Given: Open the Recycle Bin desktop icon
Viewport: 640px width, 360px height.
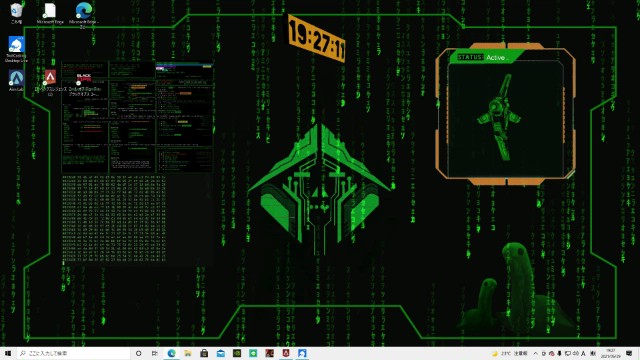Looking at the screenshot, I should 16,13.
